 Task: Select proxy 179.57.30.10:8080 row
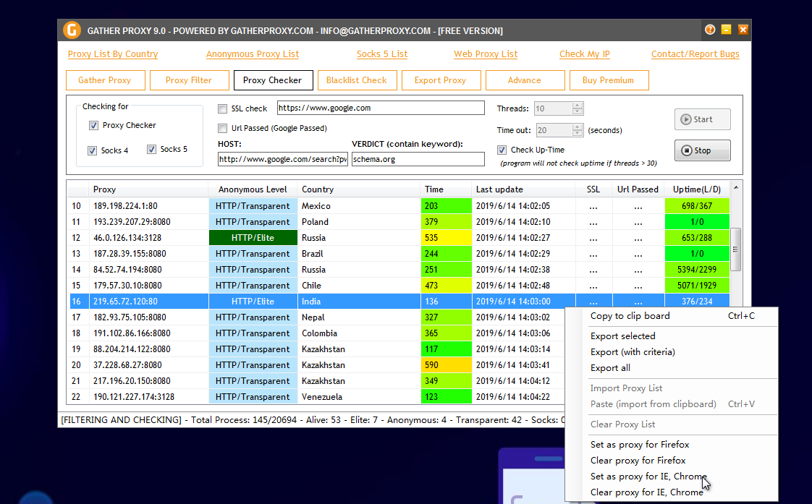[399, 286]
